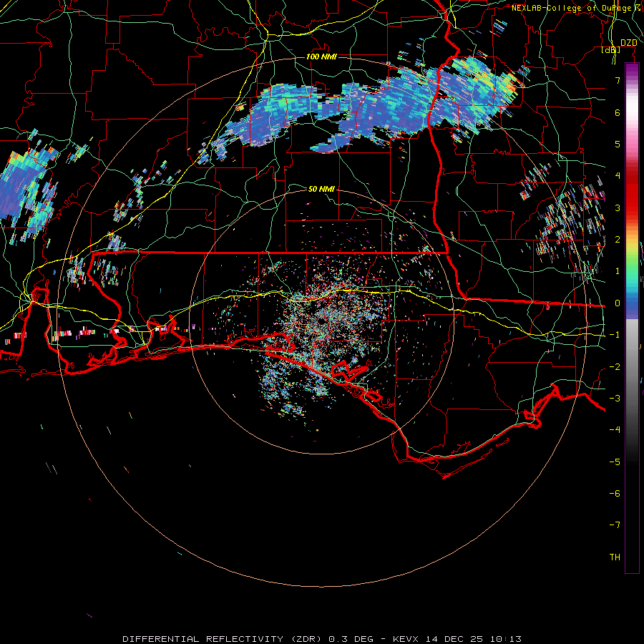Select the 7 tick on color scale
Viewport: 644px width, 644px height.
point(618,80)
